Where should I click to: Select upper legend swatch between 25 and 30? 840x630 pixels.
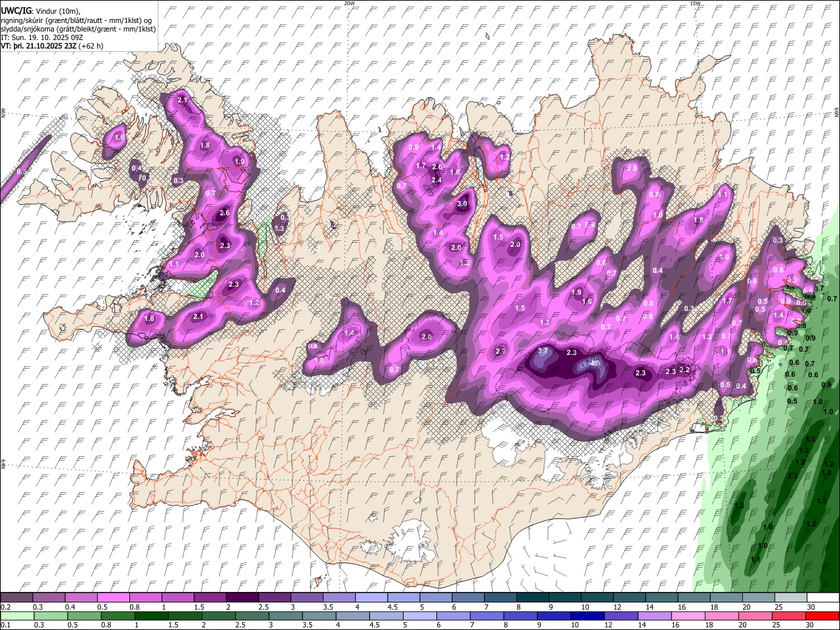point(791,597)
